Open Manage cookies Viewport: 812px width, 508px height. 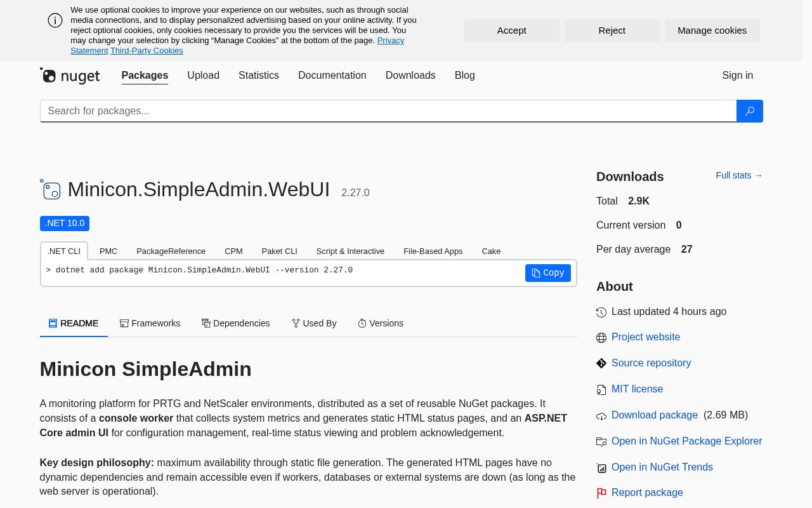click(x=712, y=30)
